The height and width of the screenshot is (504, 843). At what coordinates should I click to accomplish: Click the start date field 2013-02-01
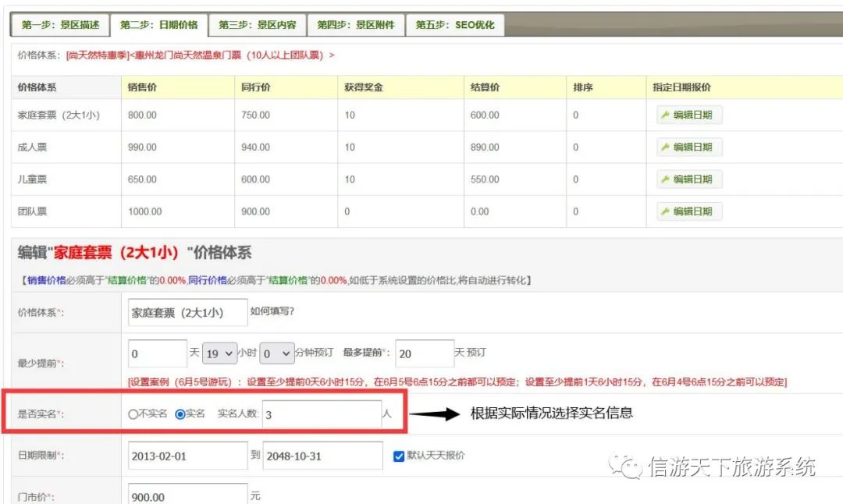pyautogui.click(x=187, y=456)
